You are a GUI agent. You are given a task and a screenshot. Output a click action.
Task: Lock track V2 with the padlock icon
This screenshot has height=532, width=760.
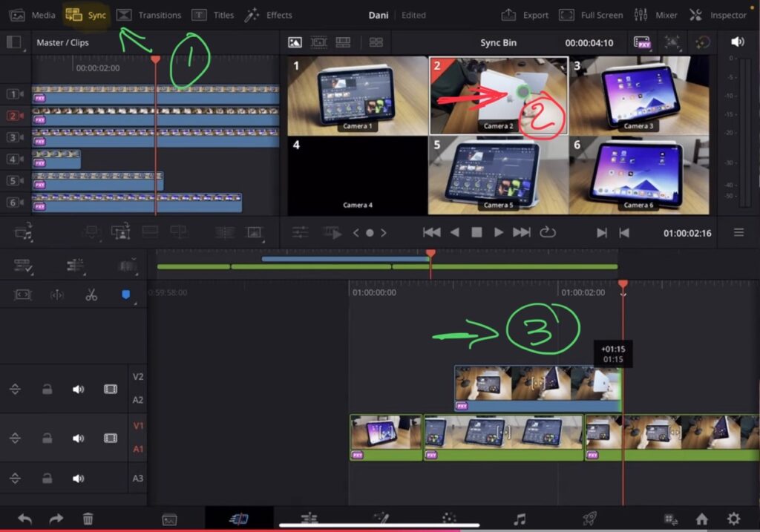pos(48,389)
